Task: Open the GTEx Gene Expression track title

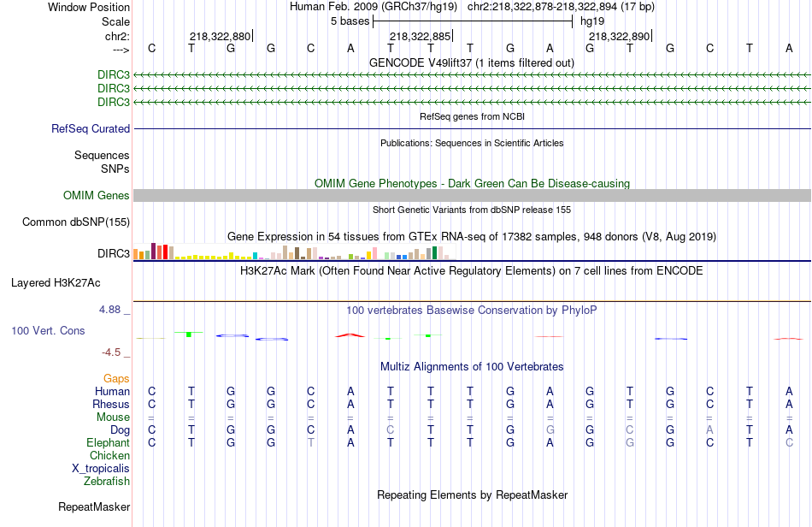Action: tap(472, 237)
